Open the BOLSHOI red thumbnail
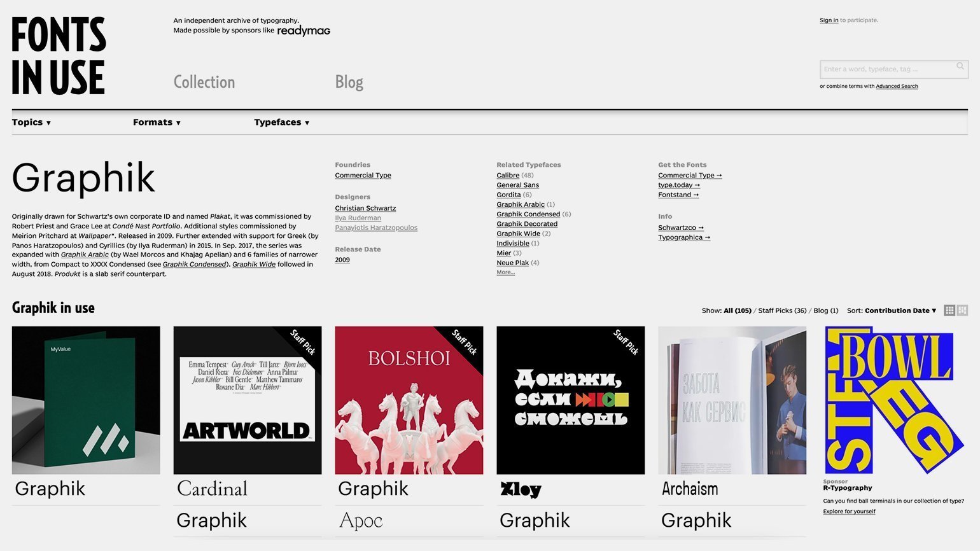 409,400
